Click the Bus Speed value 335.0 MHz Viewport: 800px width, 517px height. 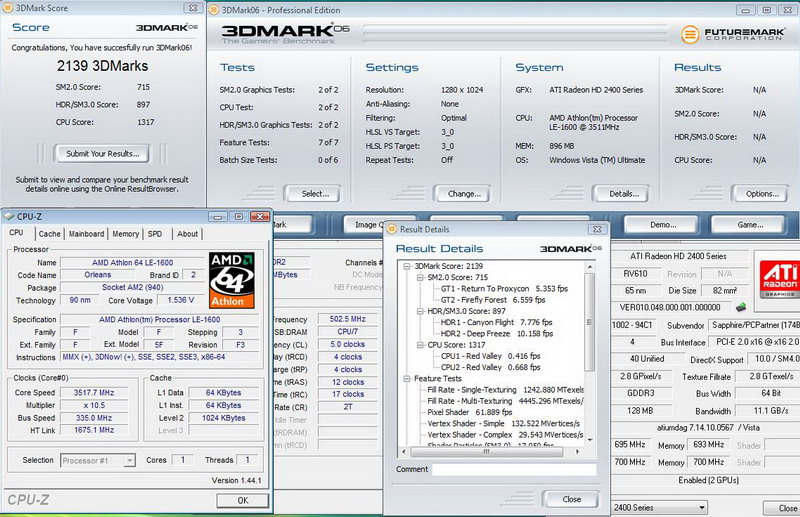(94, 417)
